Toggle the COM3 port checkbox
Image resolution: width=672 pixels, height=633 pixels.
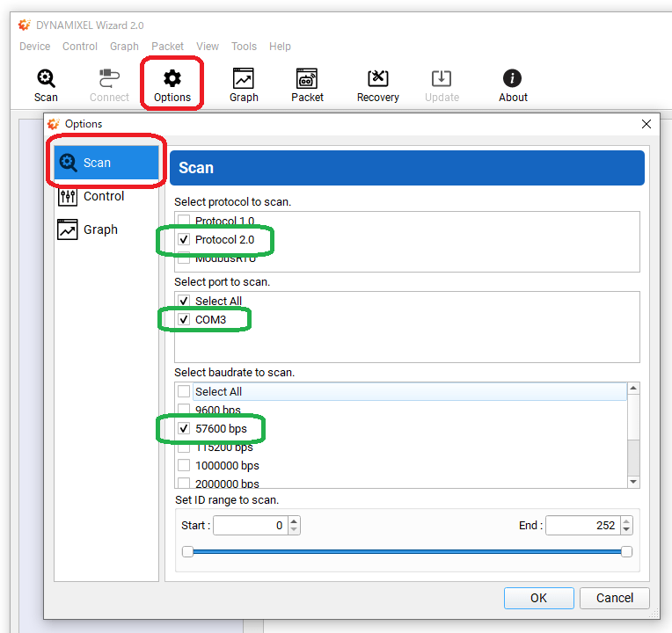(184, 320)
